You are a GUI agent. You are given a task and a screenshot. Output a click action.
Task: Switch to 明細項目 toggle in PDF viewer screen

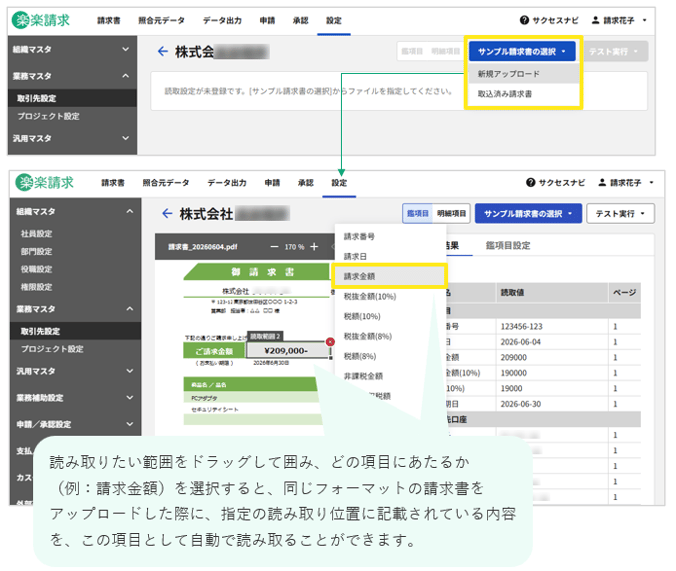[x=451, y=213]
